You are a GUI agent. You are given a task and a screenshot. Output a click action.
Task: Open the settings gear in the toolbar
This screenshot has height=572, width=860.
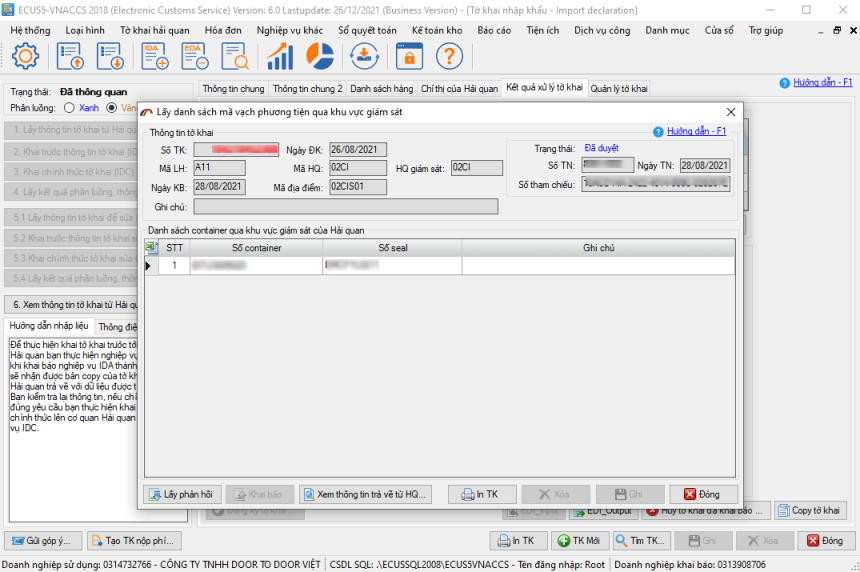pyautogui.click(x=25, y=56)
